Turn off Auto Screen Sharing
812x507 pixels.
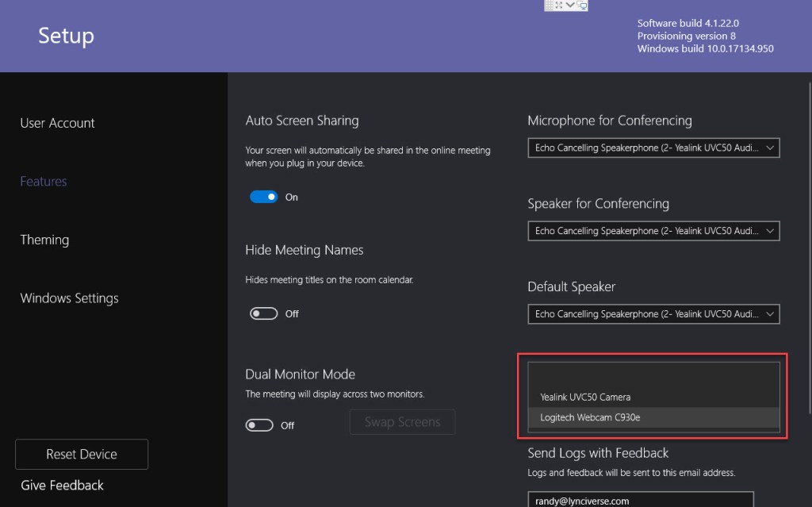click(262, 196)
